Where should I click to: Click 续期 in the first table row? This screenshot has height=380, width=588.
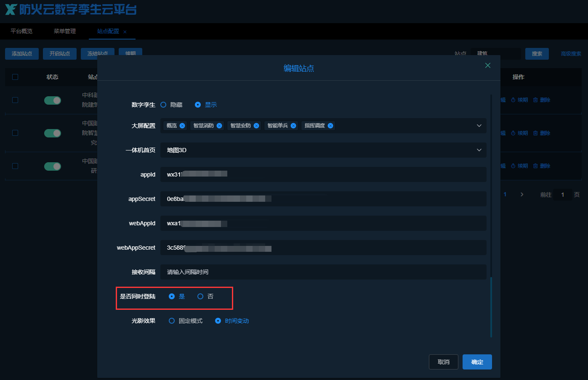click(519, 100)
